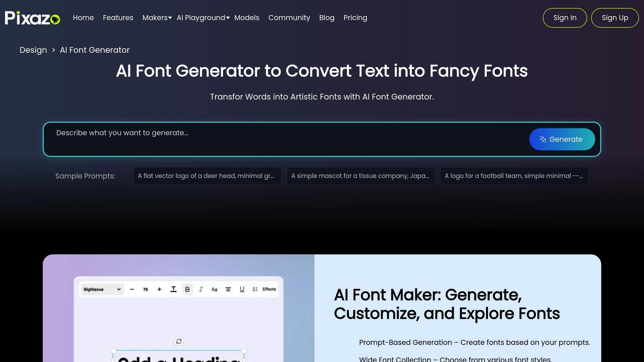Image resolution: width=644 pixels, height=362 pixels.
Task: Click the line spacing icon in preview toolbar
Action: 255,289
